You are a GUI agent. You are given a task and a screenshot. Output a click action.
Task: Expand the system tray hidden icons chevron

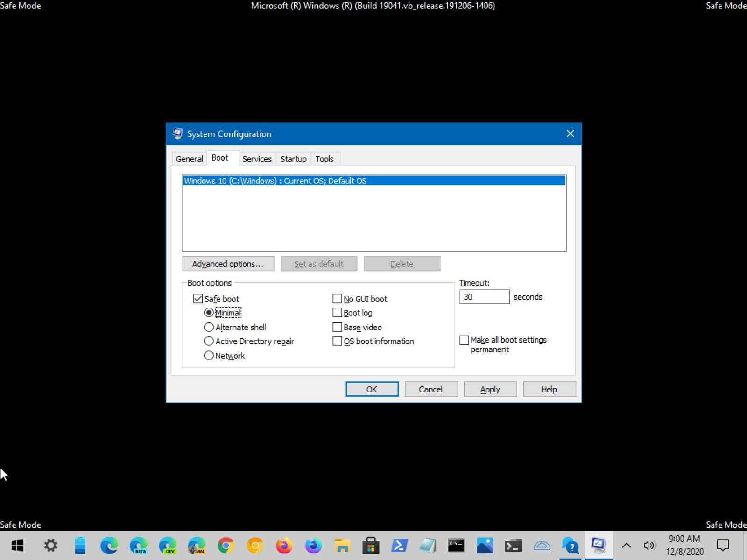(x=627, y=545)
